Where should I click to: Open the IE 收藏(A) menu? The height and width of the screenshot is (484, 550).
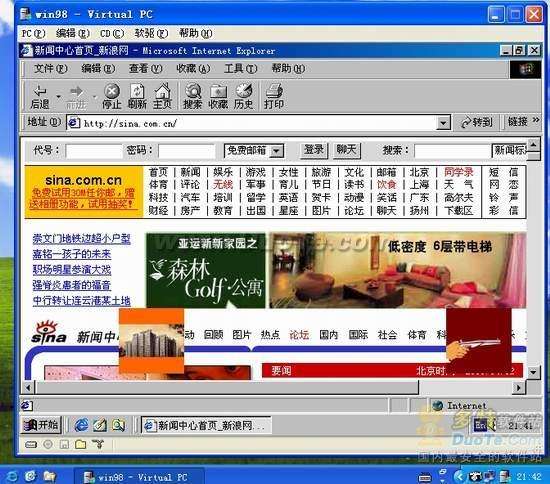pos(193,68)
